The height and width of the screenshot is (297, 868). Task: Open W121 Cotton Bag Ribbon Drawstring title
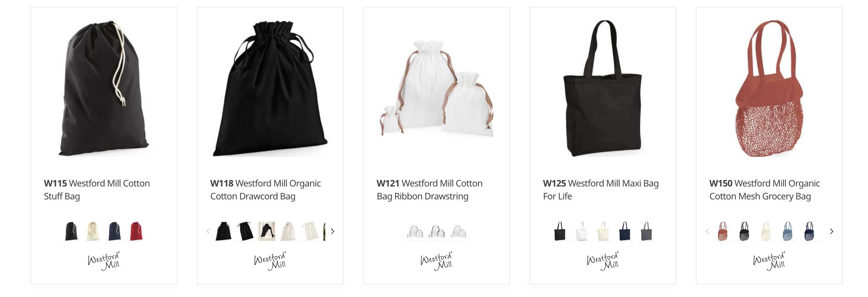click(x=430, y=190)
